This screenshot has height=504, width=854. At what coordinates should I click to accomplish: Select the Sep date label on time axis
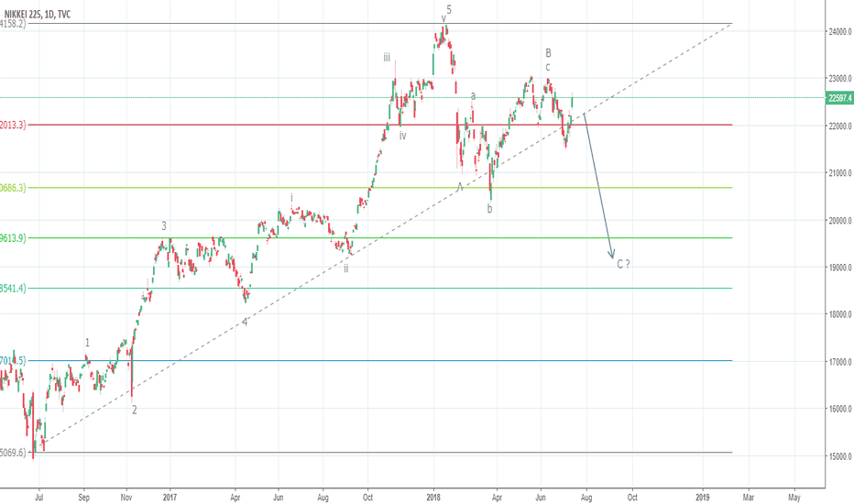click(84, 498)
